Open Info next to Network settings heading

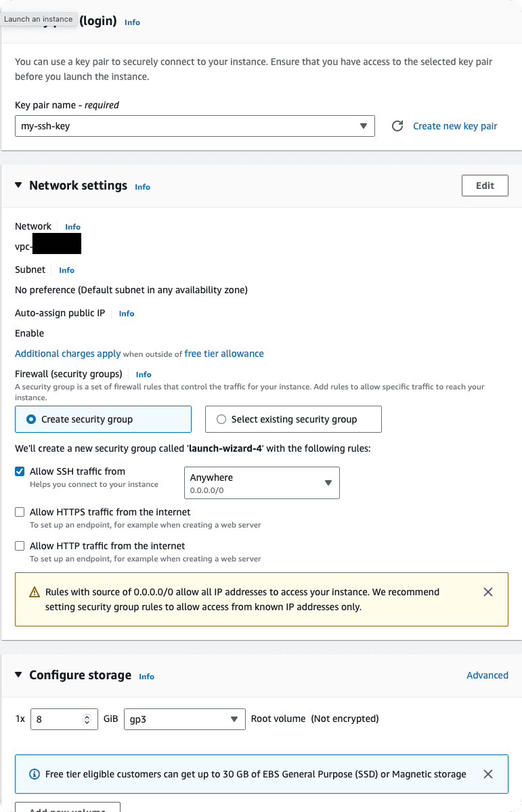(142, 187)
